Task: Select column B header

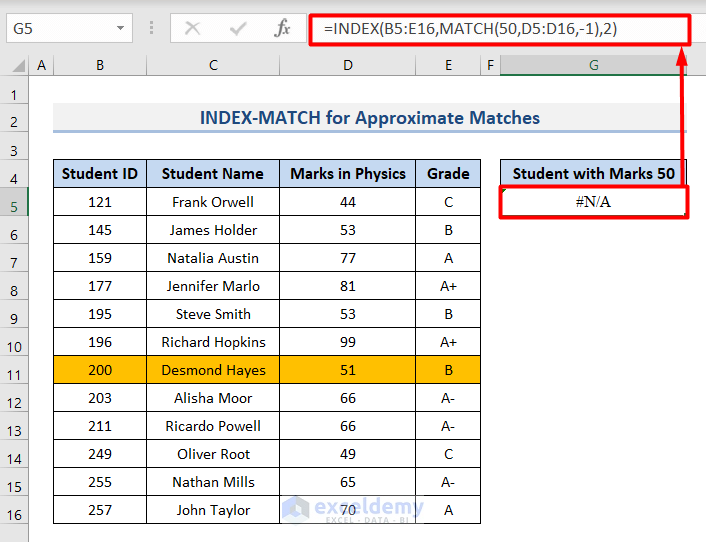Action: (x=100, y=66)
